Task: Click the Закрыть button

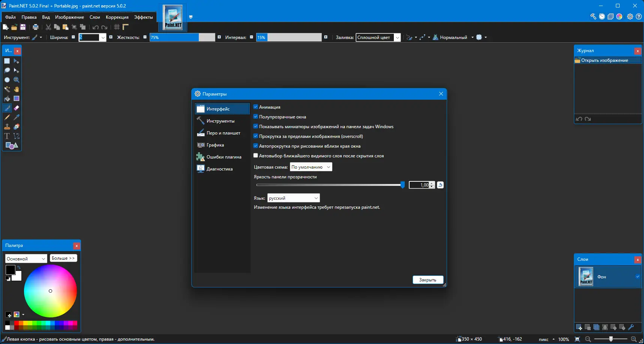Action: pyautogui.click(x=428, y=280)
